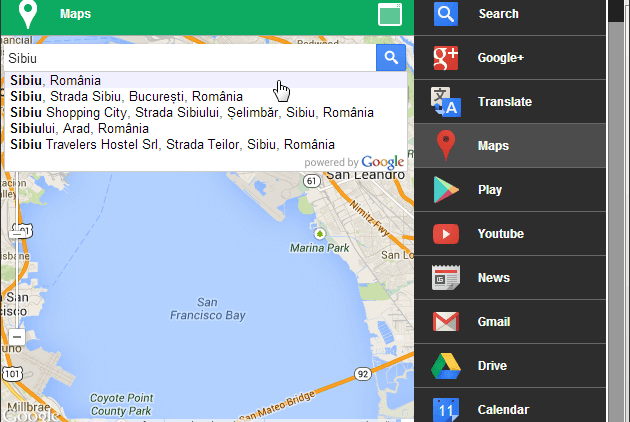Select the Search item in sidebar menu
Screen dimensions: 630x422
point(498,14)
